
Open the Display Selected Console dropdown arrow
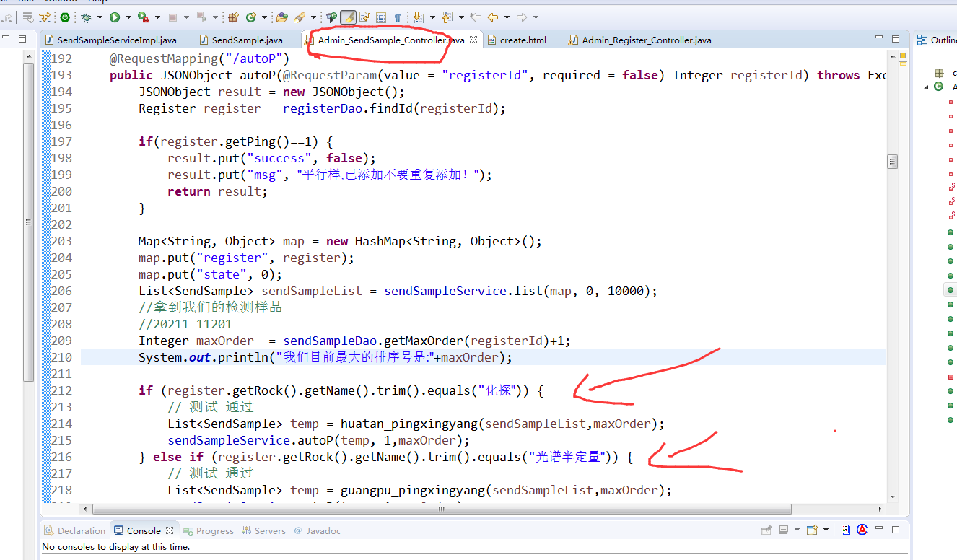(x=797, y=530)
